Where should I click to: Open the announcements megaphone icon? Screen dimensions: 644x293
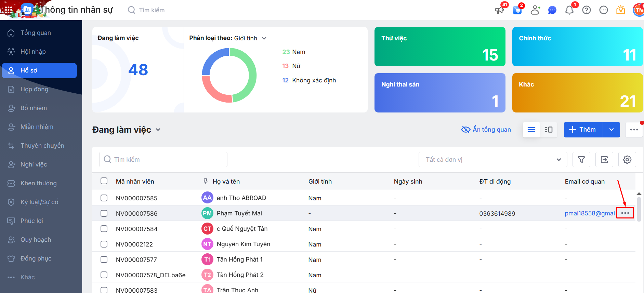(499, 10)
